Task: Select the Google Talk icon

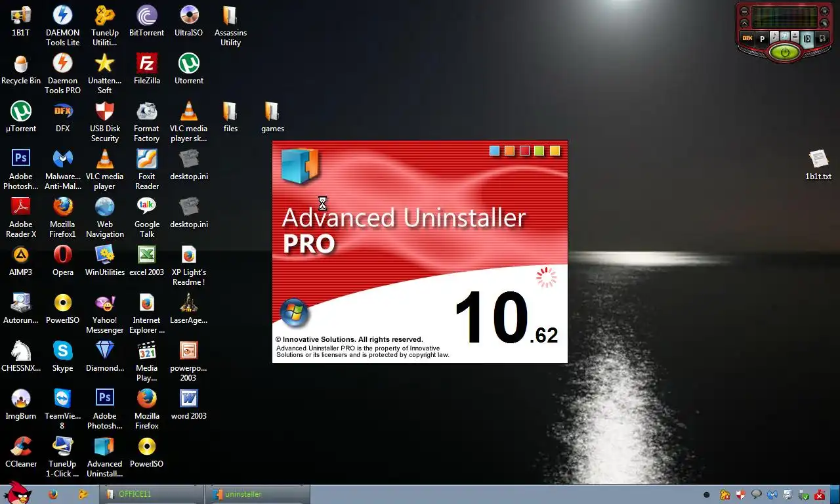Action: point(147,217)
